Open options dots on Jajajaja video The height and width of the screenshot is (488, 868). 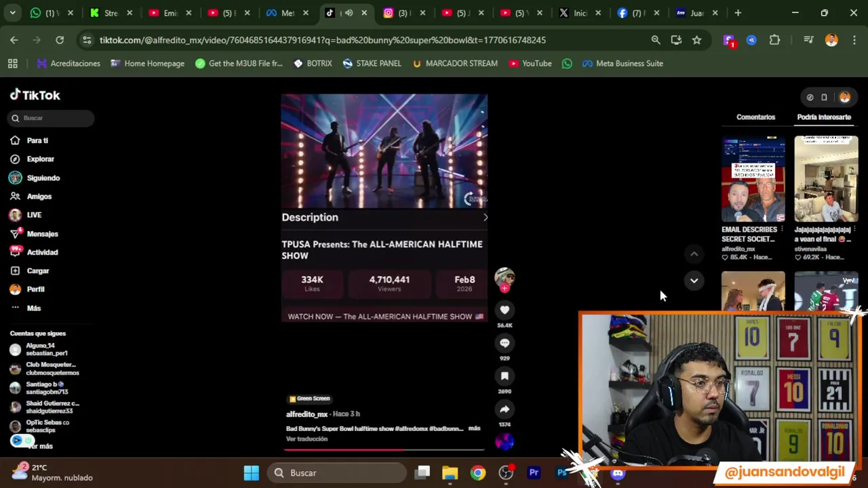(855, 230)
